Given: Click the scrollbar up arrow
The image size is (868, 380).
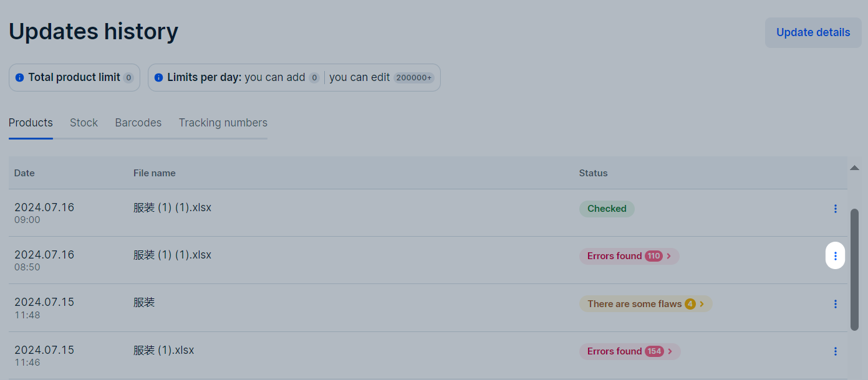Looking at the screenshot, I should coord(854,168).
